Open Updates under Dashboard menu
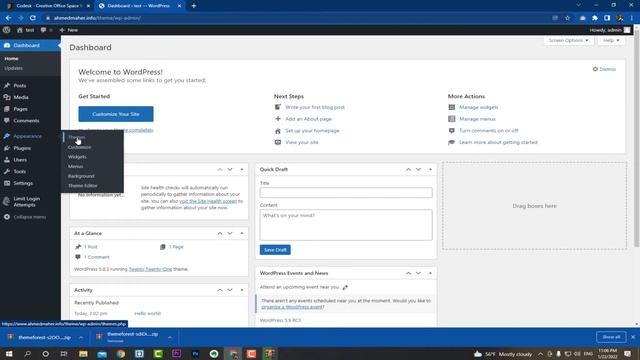The height and width of the screenshot is (360, 640). tap(13, 68)
